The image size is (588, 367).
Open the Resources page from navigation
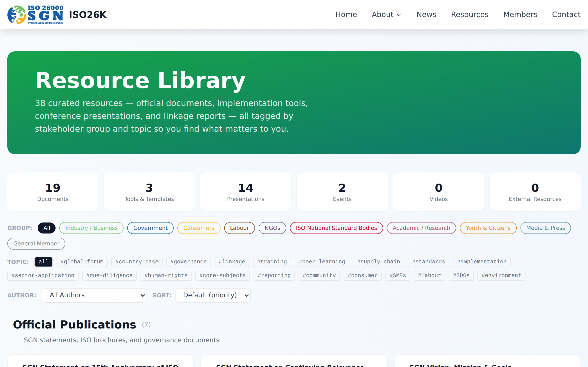[x=469, y=14]
